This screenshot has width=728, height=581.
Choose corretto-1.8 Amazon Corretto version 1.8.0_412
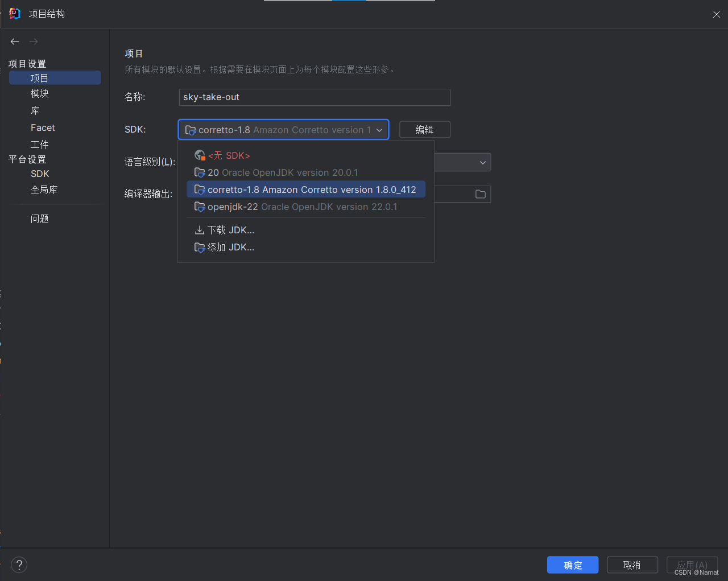306,189
